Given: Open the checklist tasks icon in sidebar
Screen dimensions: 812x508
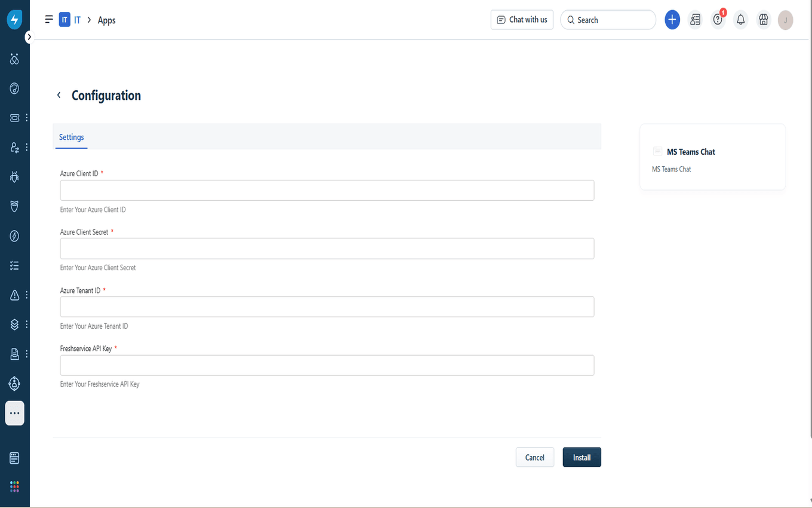Looking at the screenshot, I should click(x=15, y=265).
